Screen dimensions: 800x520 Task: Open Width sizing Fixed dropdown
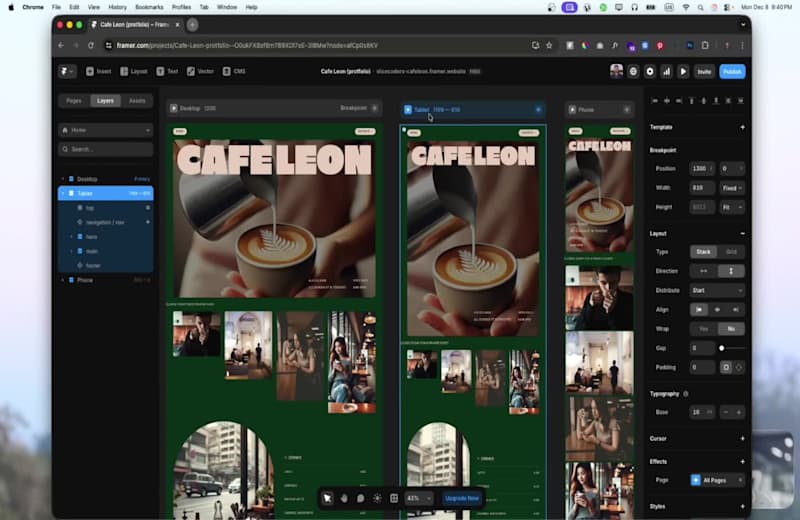click(x=732, y=188)
